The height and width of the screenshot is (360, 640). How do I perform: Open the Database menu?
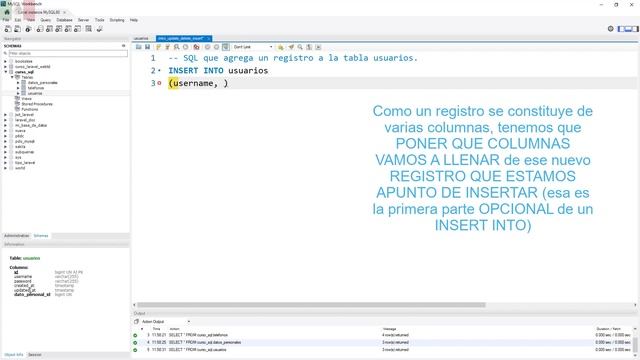tap(64, 20)
